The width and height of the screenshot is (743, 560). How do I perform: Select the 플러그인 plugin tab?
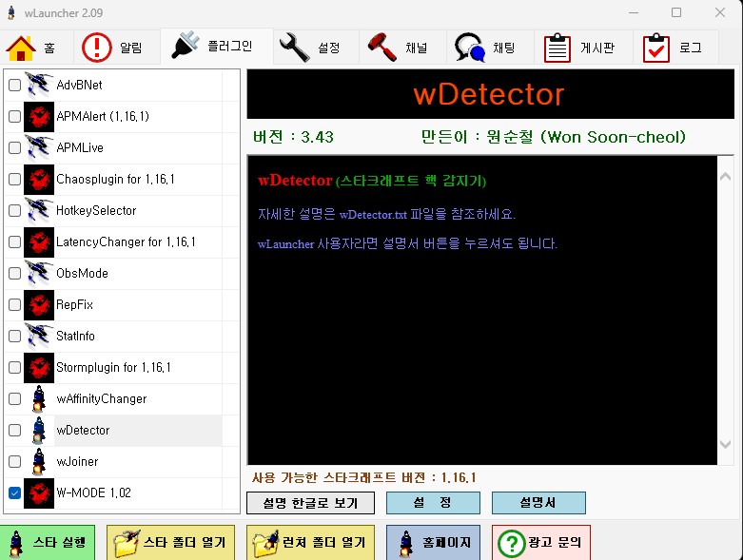tap(217, 47)
